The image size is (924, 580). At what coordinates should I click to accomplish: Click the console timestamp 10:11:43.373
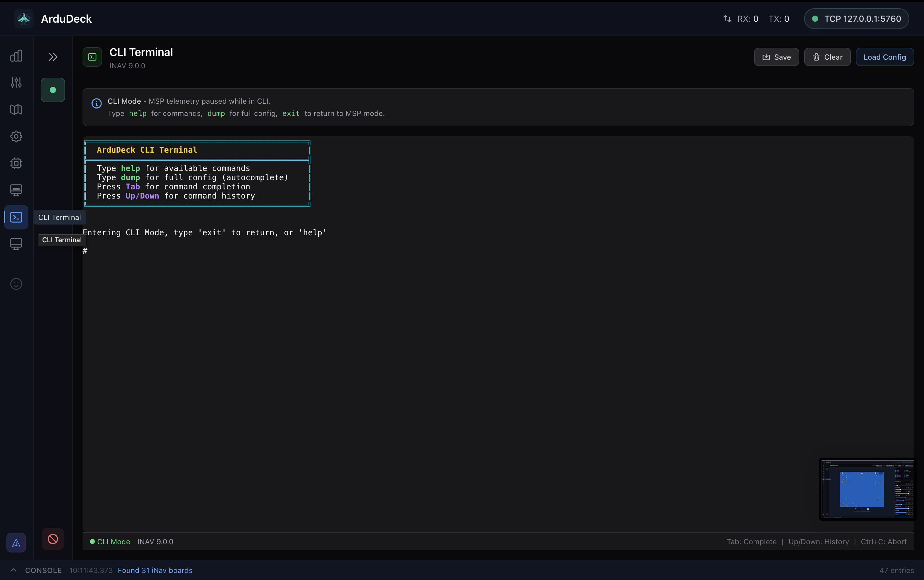(91, 571)
